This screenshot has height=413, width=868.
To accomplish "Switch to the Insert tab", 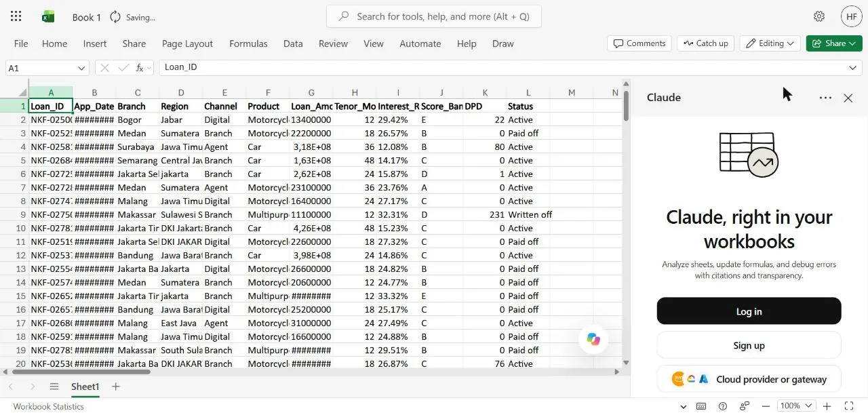I will [95, 43].
